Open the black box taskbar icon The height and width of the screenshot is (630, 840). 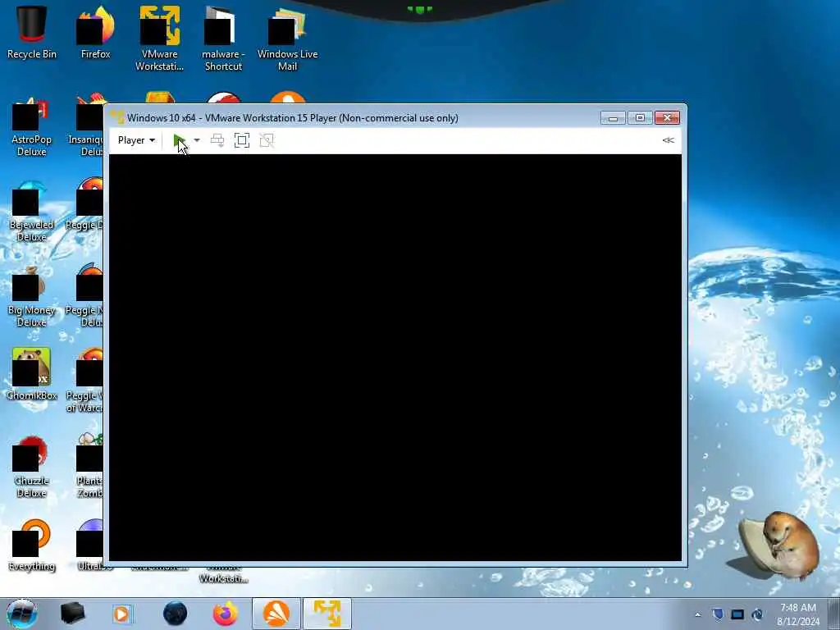(72, 614)
